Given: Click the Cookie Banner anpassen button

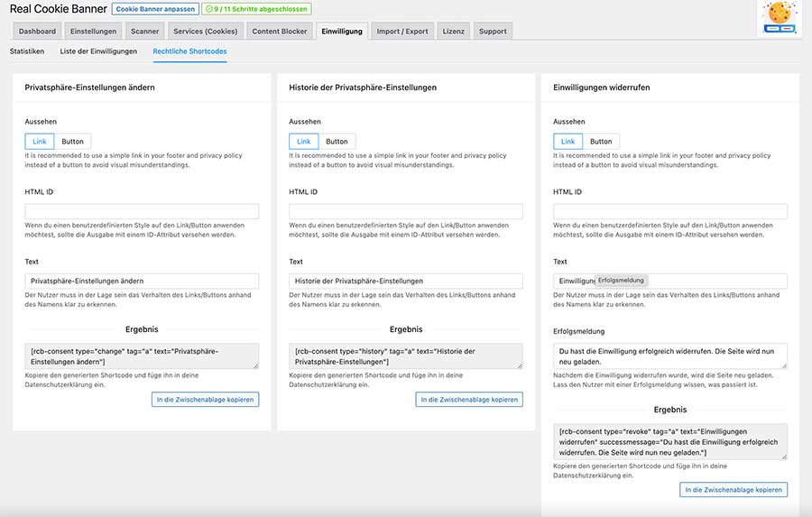Looking at the screenshot, I should coord(155,9).
